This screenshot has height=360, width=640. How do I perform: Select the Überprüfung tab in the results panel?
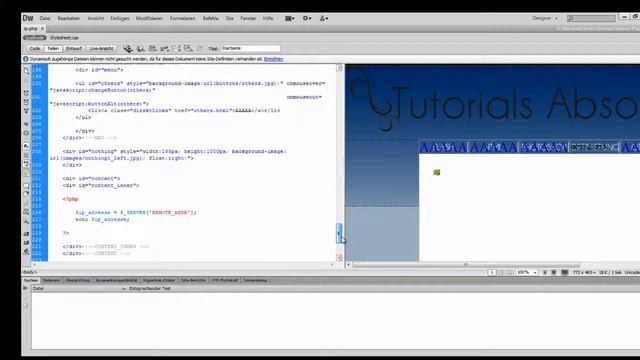[x=78, y=280]
